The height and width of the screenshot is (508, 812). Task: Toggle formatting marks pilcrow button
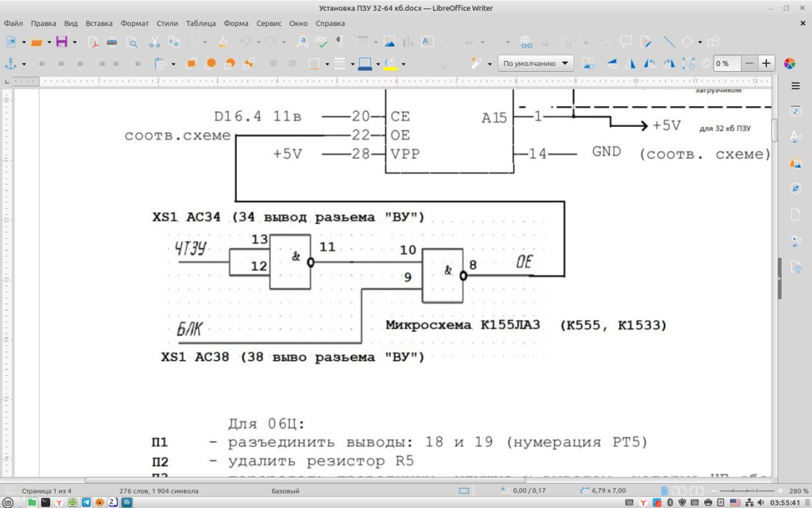coord(339,43)
